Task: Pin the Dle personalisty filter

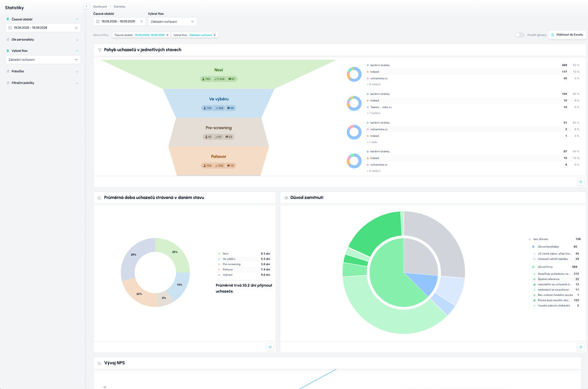Action: pyautogui.click(x=8, y=39)
